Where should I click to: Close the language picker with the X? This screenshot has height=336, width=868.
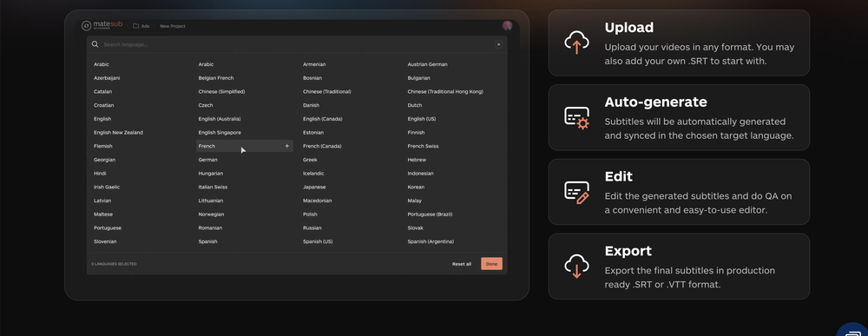pyautogui.click(x=499, y=44)
